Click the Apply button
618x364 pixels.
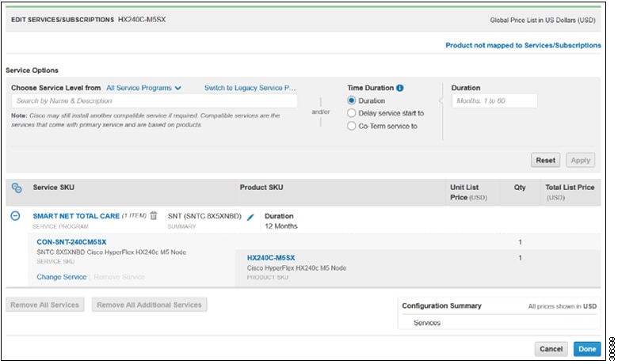click(x=580, y=160)
